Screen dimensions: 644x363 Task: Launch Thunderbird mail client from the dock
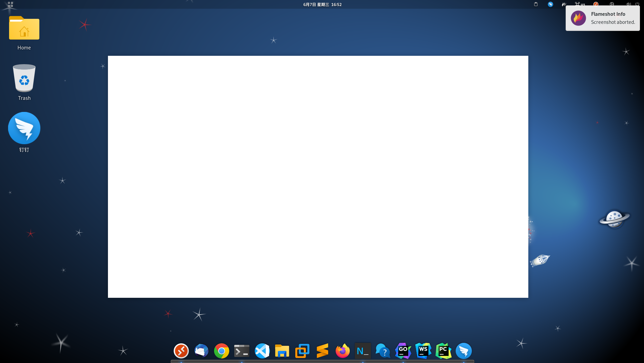coord(201,351)
